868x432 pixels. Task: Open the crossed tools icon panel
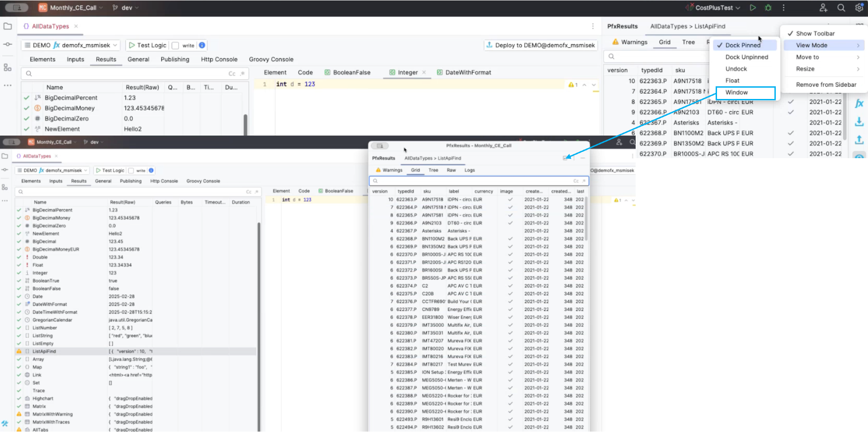click(5, 423)
